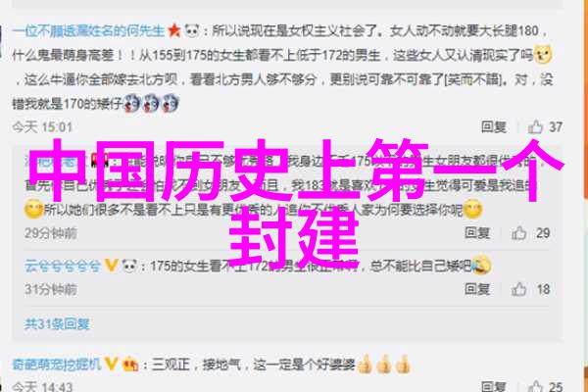
Task: Click the V verified badge after 奇葩萌宠挖掘机
Action: (111, 364)
